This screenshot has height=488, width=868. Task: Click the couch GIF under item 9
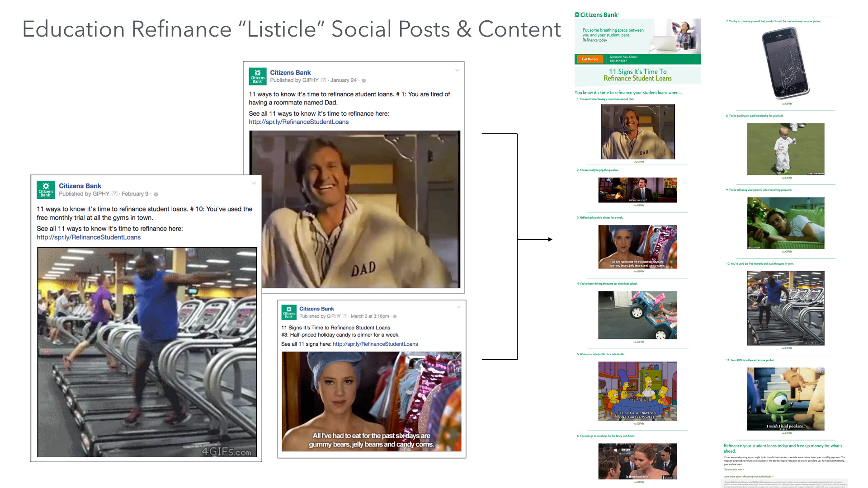(x=786, y=223)
